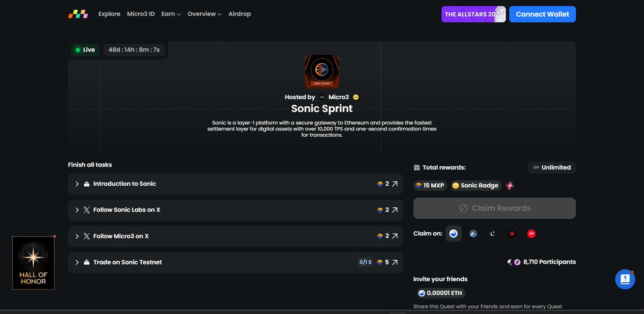Click the 15 MXP reward chip
This screenshot has width=644, height=314.
pyautogui.click(x=430, y=185)
